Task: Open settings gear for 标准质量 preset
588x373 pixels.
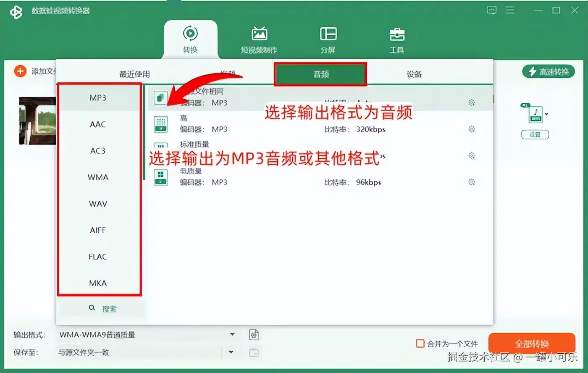Action: (x=472, y=155)
